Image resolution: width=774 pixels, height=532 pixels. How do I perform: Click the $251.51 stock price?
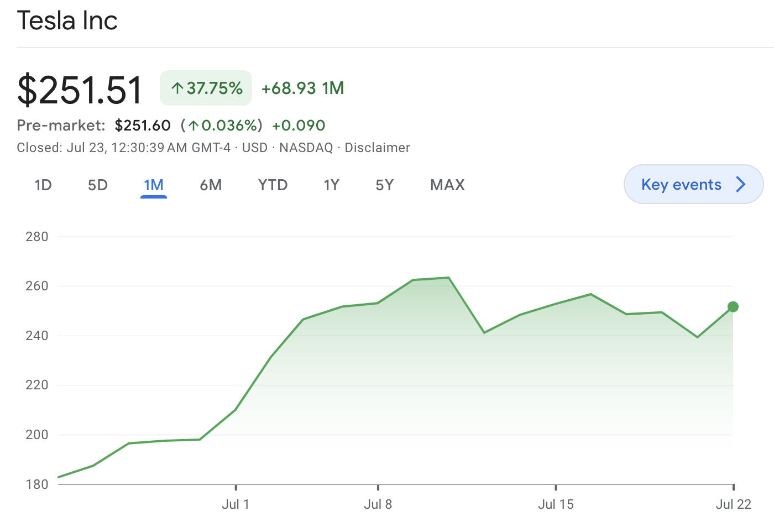(x=80, y=90)
